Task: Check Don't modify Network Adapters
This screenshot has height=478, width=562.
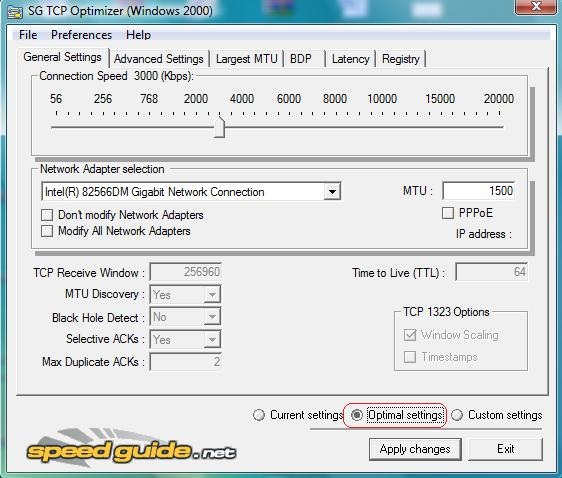Action: [x=47, y=215]
